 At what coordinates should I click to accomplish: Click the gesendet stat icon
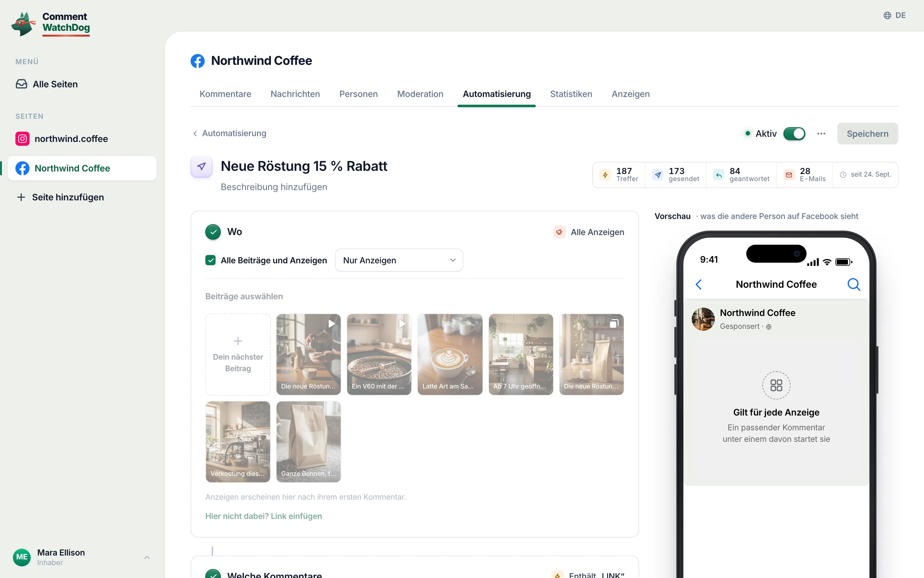tap(658, 175)
